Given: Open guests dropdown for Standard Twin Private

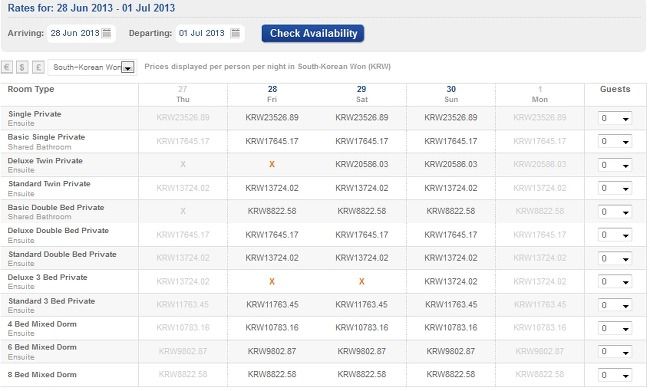Looking at the screenshot, I should [615, 188].
